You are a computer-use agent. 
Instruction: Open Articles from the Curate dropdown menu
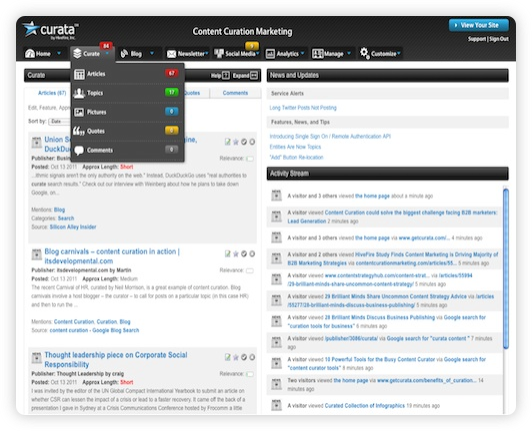coord(128,74)
